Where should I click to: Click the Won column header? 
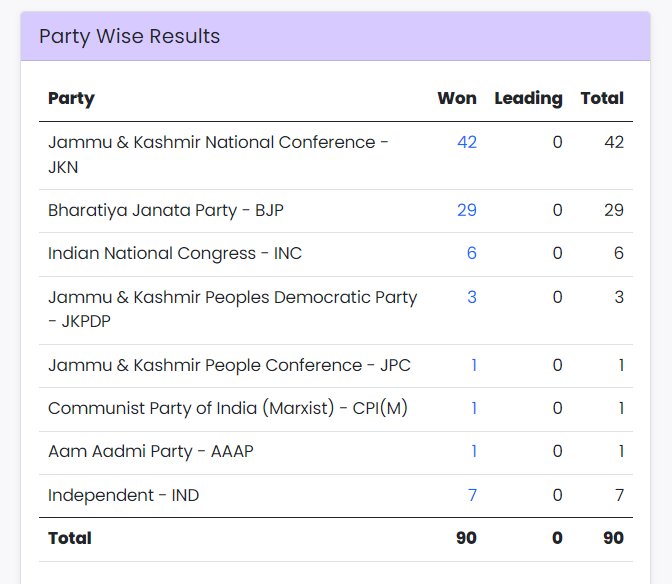(457, 98)
